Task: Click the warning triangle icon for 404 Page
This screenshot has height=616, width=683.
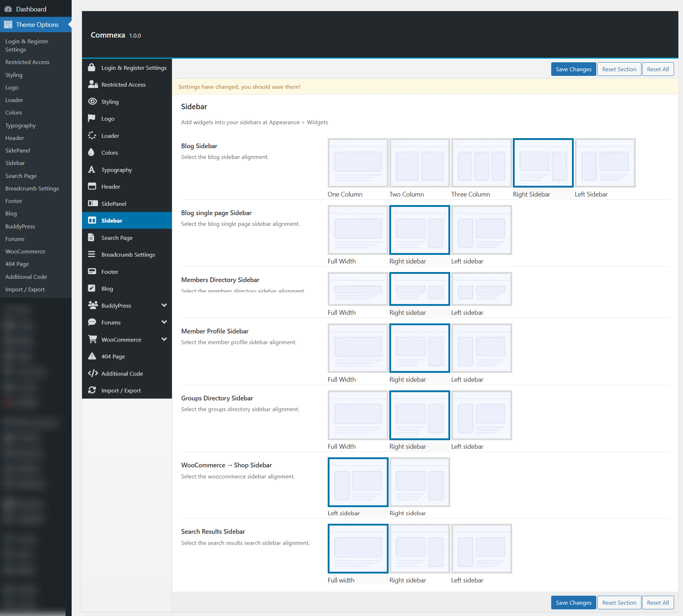Action: coord(92,356)
